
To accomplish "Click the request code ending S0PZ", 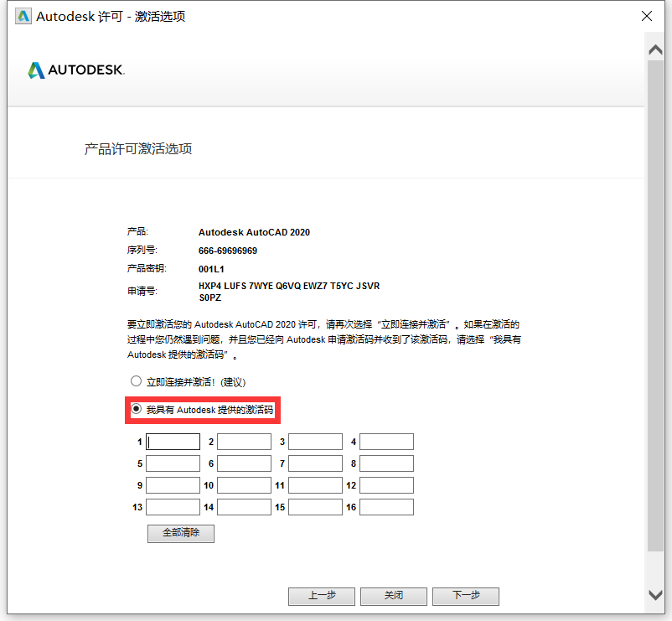I will [210, 298].
